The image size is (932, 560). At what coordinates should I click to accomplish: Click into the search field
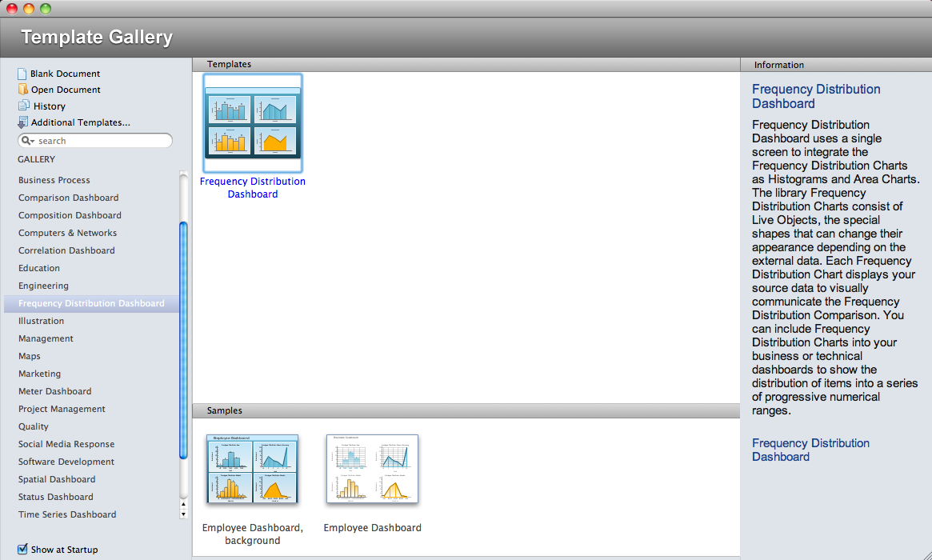click(x=95, y=141)
